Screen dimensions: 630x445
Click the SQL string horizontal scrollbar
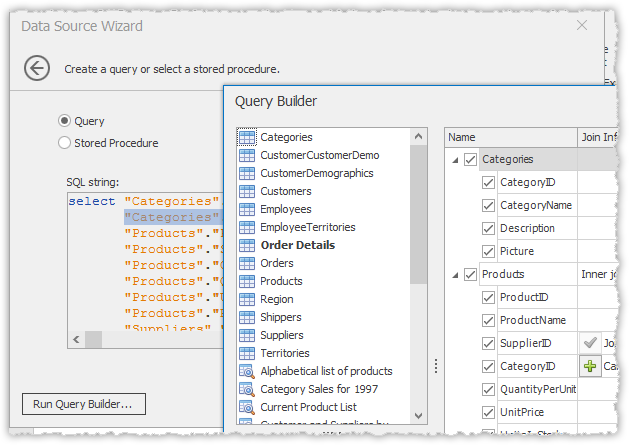pyautogui.click(x=150, y=339)
